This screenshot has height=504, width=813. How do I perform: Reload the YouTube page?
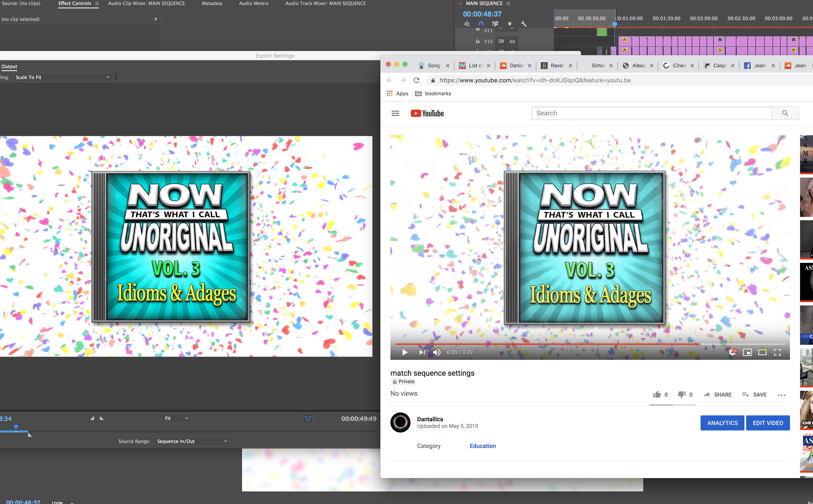[x=416, y=80]
